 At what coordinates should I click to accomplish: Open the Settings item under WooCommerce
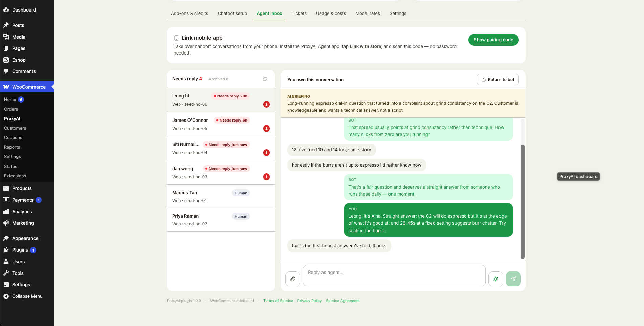pyautogui.click(x=13, y=156)
